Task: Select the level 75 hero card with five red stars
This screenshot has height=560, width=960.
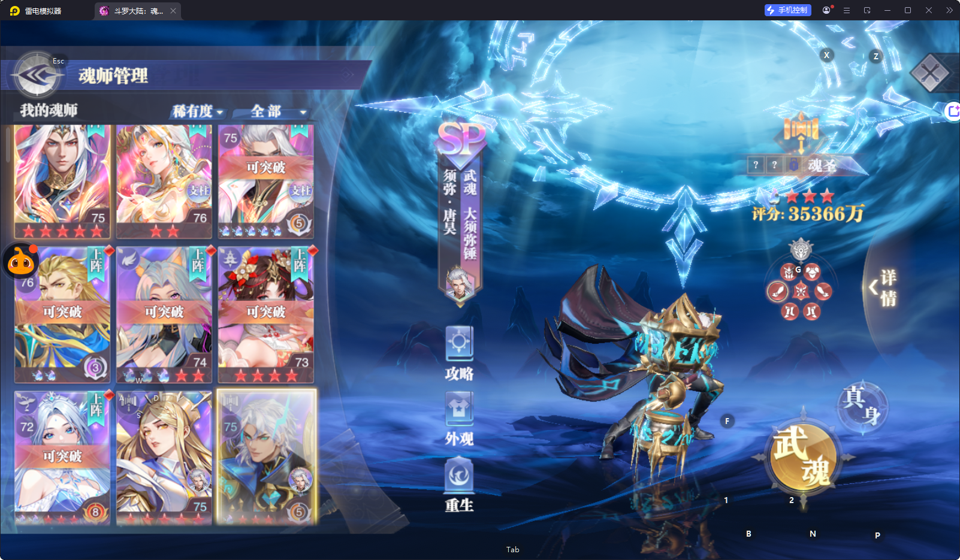Action: coord(62,182)
